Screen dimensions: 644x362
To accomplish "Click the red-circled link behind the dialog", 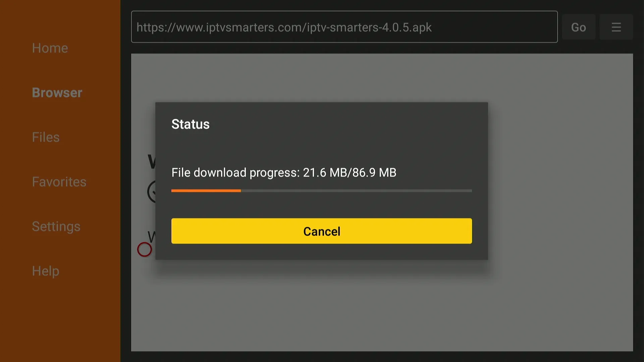I will (x=144, y=249).
